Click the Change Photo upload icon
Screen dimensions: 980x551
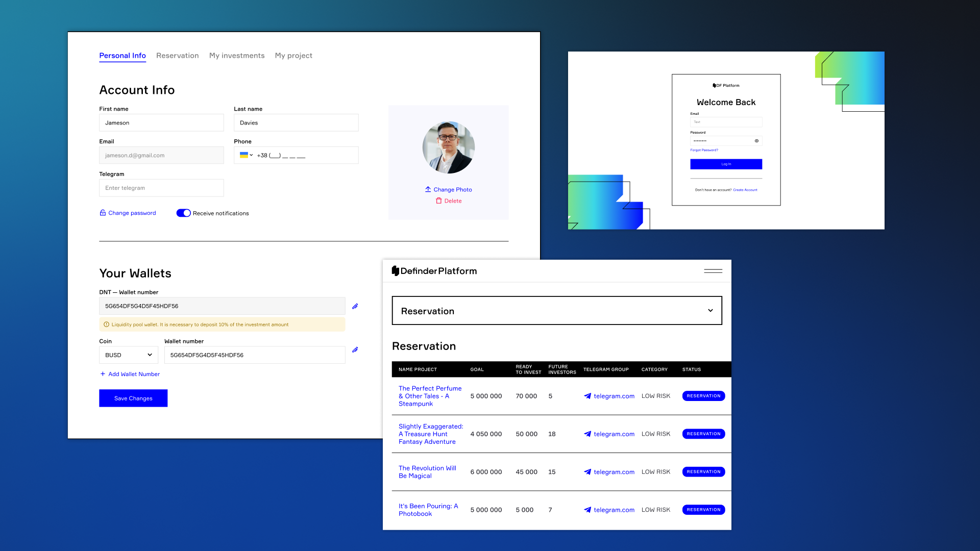(428, 189)
